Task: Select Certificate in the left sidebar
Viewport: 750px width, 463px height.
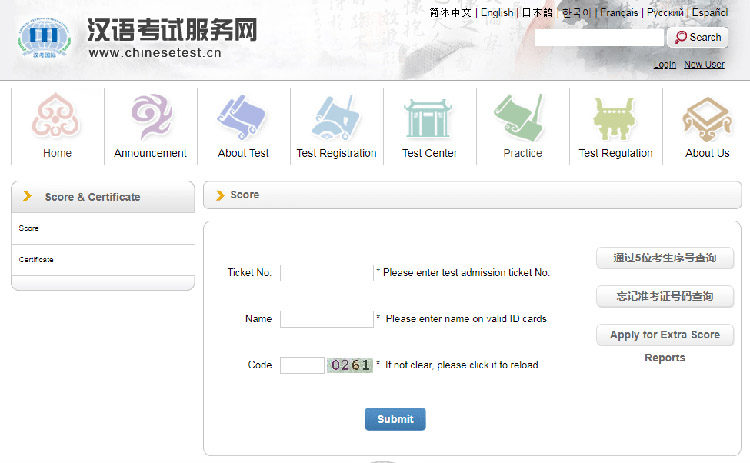Action: click(36, 260)
